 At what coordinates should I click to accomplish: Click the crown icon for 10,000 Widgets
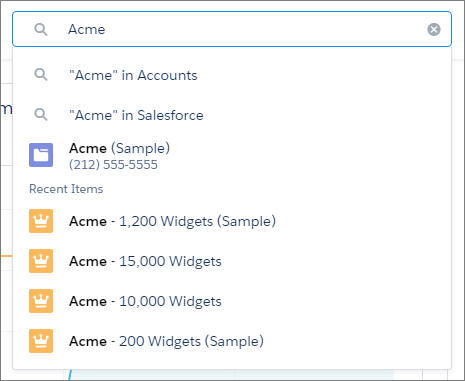41,301
